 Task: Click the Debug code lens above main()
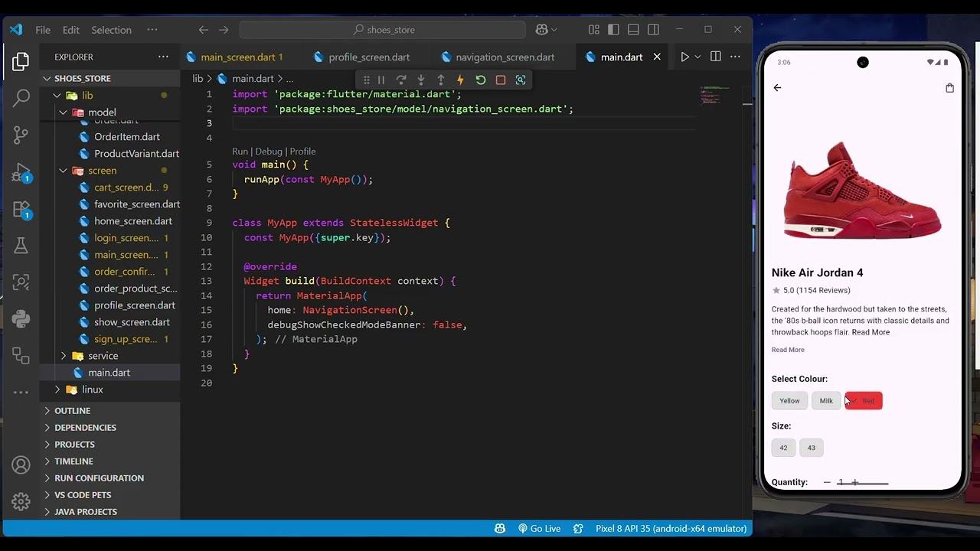coord(269,152)
